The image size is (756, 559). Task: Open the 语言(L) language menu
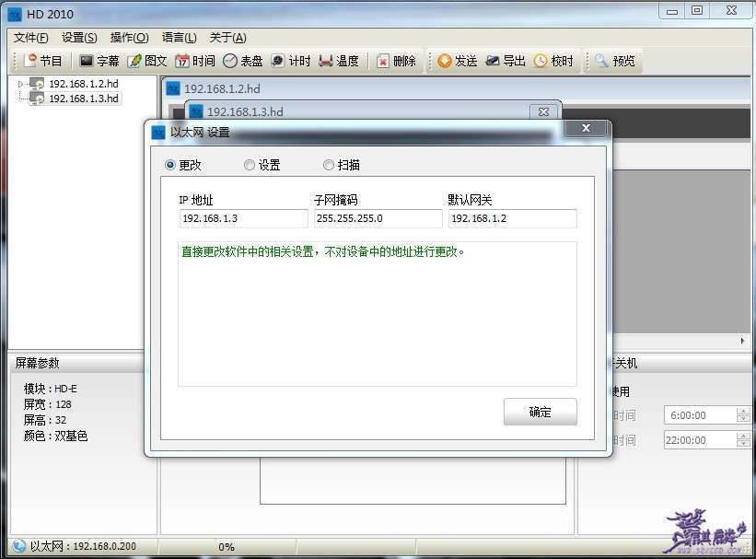point(179,38)
